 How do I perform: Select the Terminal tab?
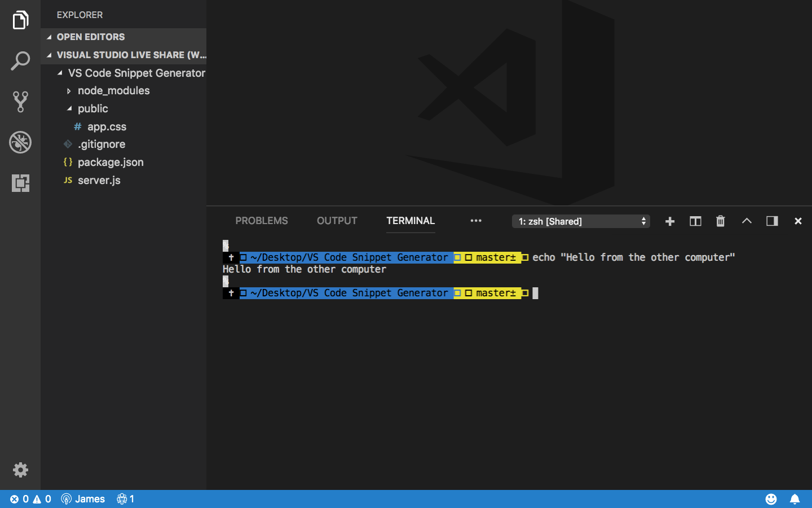coord(411,221)
